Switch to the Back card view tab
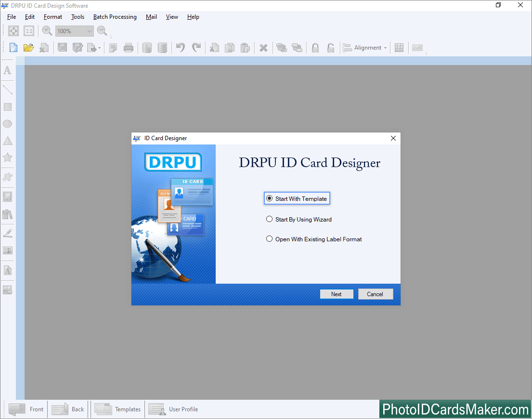This screenshot has width=532, height=419. [68, 409]
